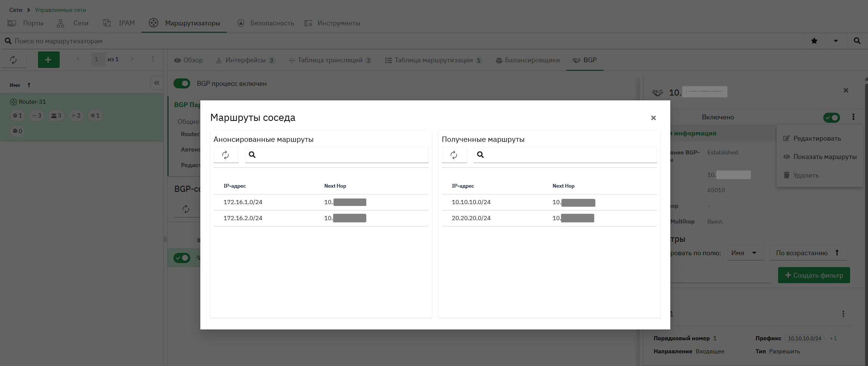This screenshot has width=868, height=366.
Task: Open the neighbor three-dot actions menu
Action: coord(853,117)
